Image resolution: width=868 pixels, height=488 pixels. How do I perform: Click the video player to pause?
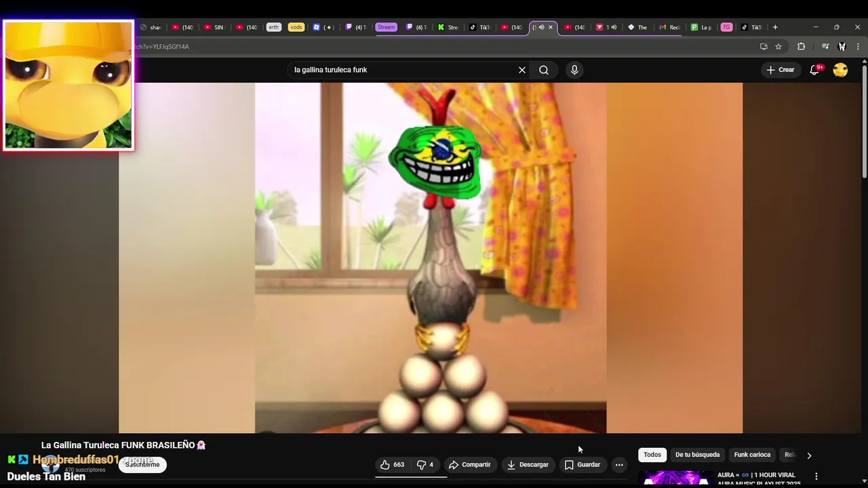click(x=431, y=258)
